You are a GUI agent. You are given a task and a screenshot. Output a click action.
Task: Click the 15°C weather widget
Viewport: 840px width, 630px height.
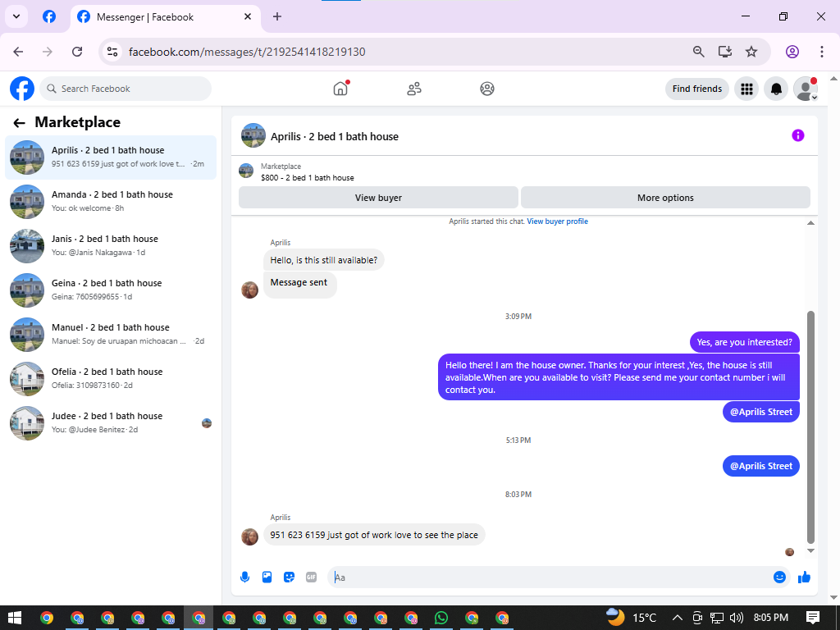click(631, 618)
